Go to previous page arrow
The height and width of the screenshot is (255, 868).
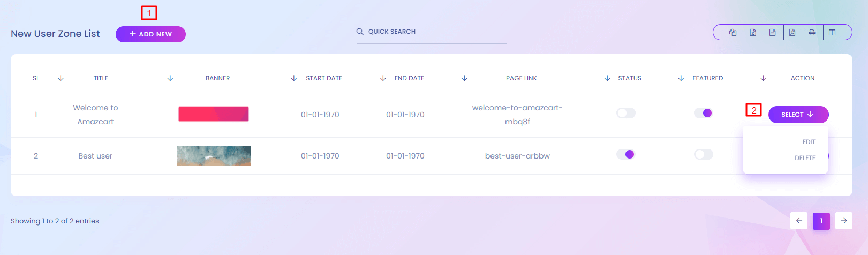point(799,221)
